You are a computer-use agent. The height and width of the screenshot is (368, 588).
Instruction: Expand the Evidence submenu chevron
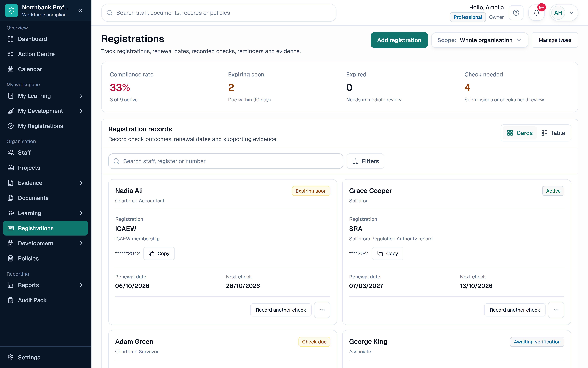pyautogui.click(x=81, y=183)
